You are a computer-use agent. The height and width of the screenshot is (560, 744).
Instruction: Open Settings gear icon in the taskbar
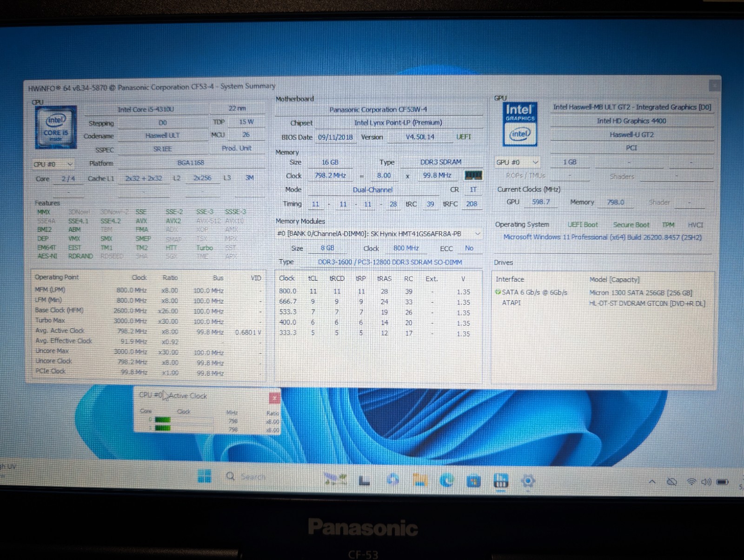(528, 481)
